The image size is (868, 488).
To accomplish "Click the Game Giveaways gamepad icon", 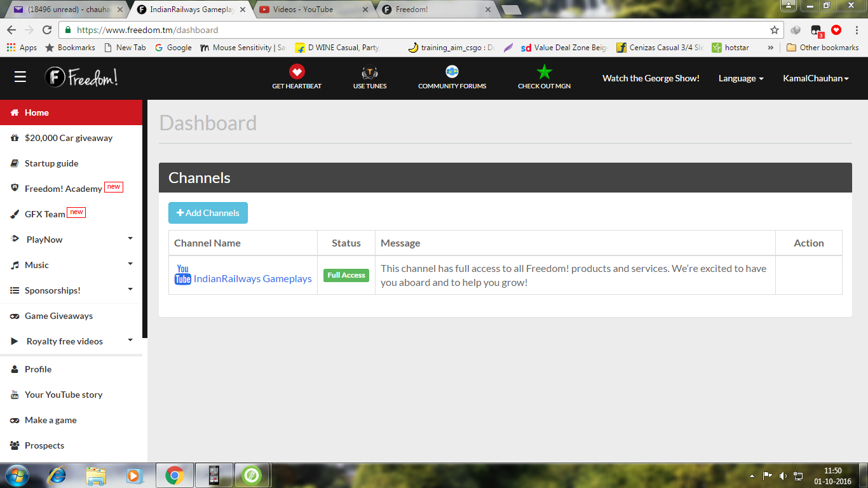I will [x=15, y=316].
